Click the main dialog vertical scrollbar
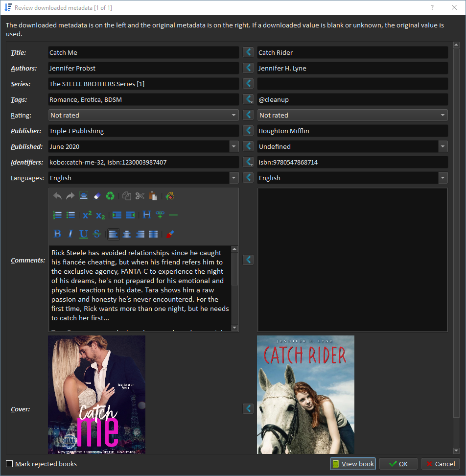466x476 pixels. 456,234
